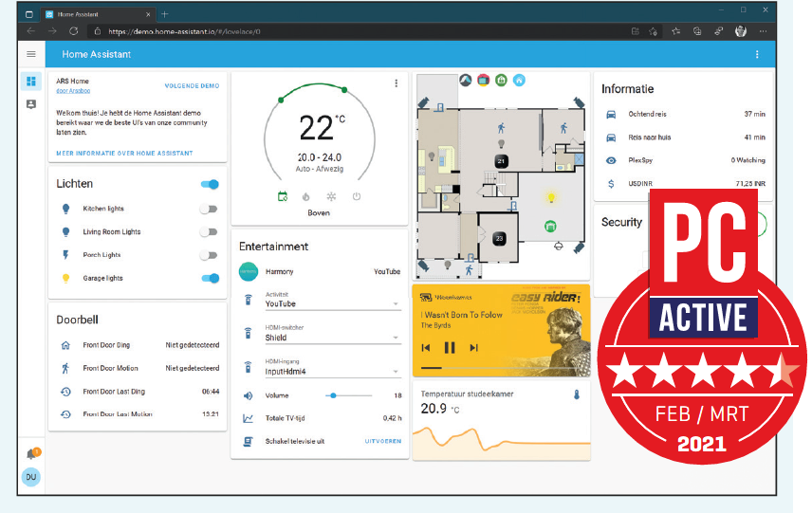This screenshot has height=513, width=812.
Task: Turn on Living Room Lights switch
Action: (x=209, y=232)
